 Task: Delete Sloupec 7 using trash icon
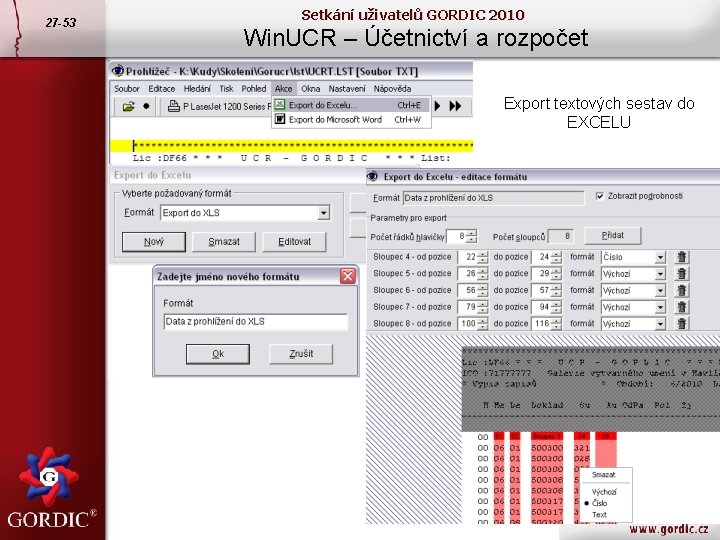pos(682,307)
